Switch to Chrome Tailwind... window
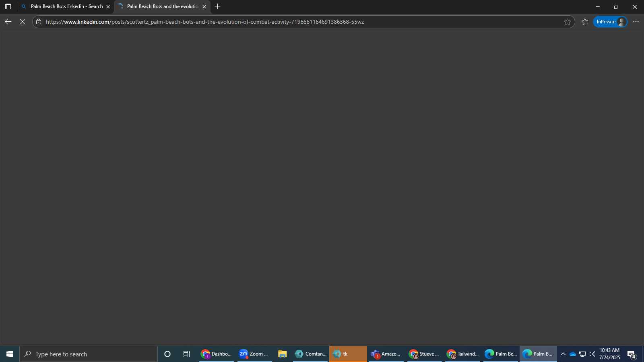The image size is (644, 362). click(x=462, y=354)
